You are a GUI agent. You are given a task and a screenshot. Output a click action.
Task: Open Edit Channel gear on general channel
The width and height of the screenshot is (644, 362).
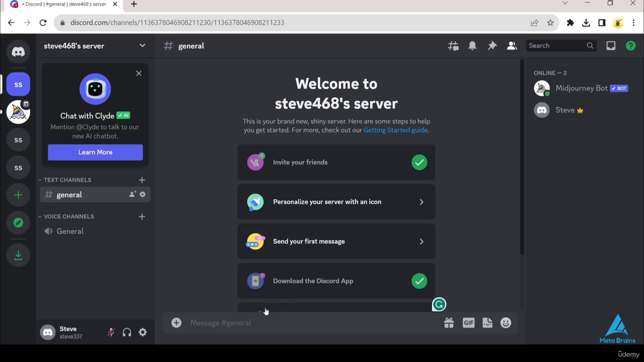[x=142, y=195]
